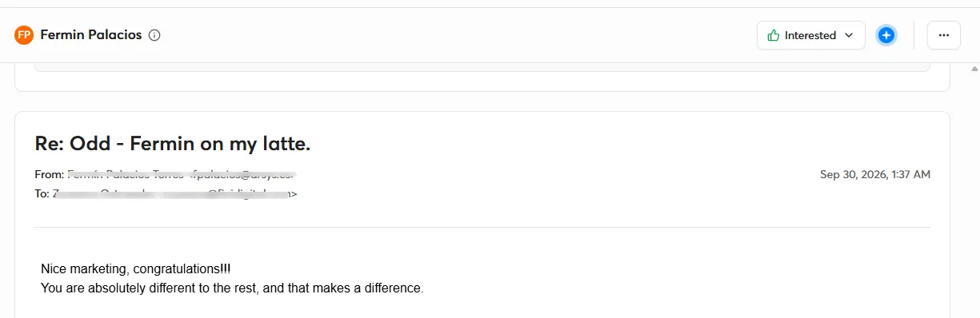
Task: Click the green thumbs-up icon
Action: 774,35
